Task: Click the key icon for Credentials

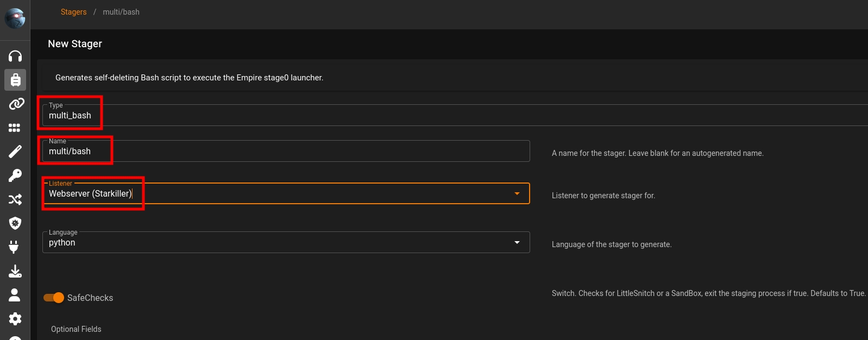Action: pyautogui.click(x=15, y=175)
